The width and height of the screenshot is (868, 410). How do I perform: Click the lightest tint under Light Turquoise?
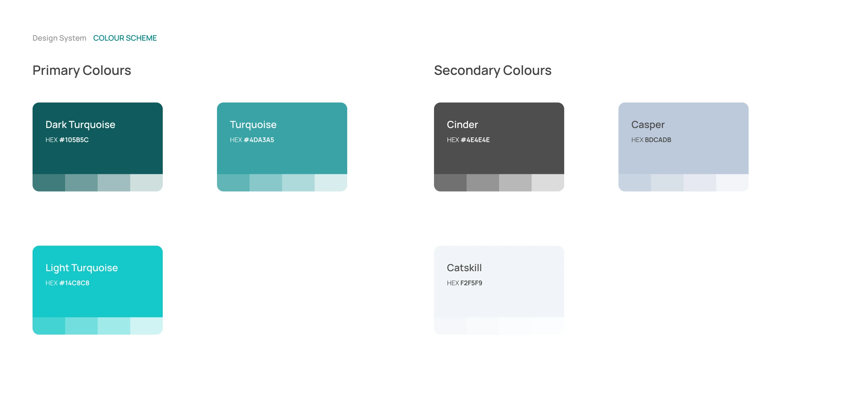146,326
